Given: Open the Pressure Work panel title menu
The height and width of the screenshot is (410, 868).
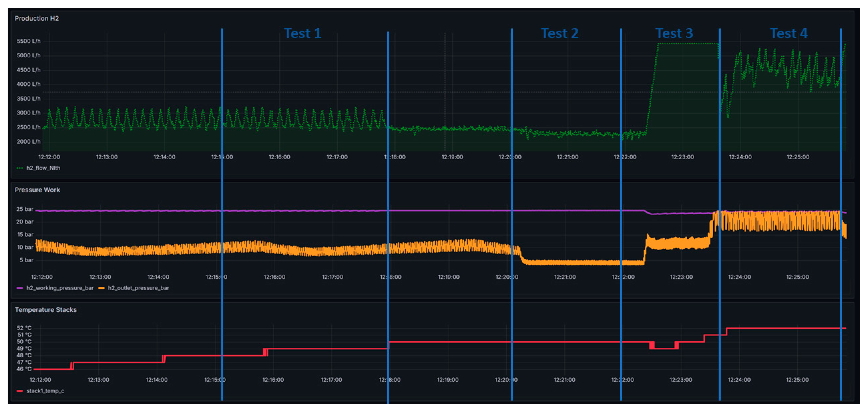Looking at the screenshot, I should (x=37, y=190).
